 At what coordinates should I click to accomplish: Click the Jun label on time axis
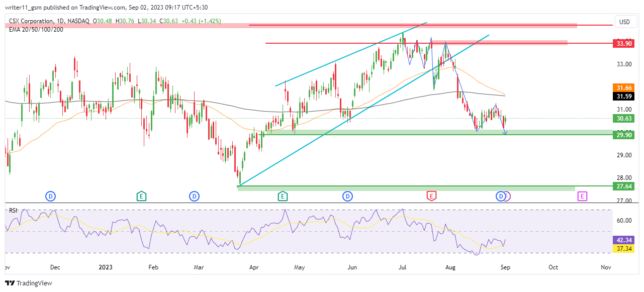click(352, 268)
